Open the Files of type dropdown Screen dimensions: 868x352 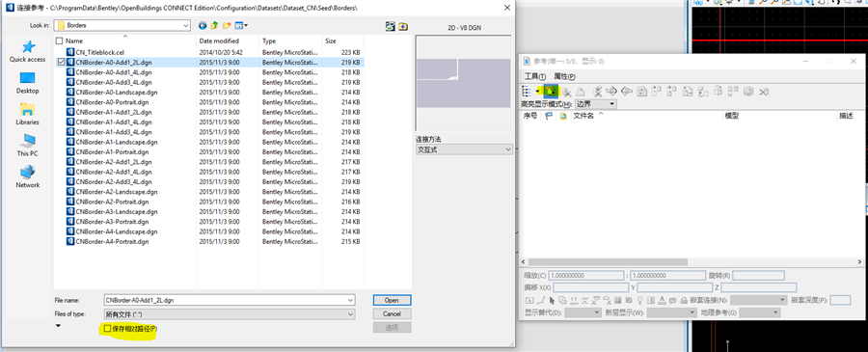(350, 314)
